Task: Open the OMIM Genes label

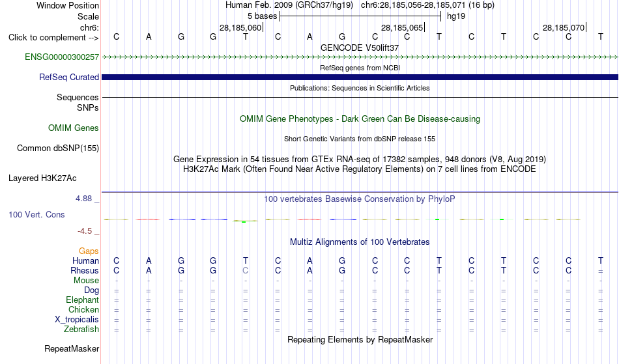Action: coord(74,128)
